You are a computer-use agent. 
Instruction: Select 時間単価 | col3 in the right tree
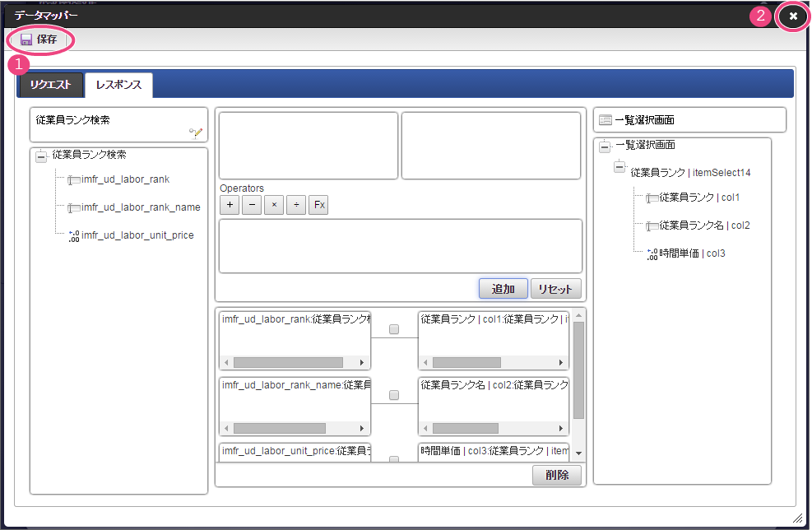tap(692, 253)
